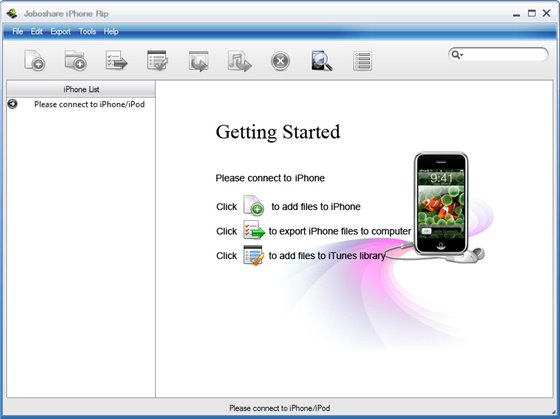
Task: Click the 'to add files to iTunes library' text
Action: click(x=327, y=256)
